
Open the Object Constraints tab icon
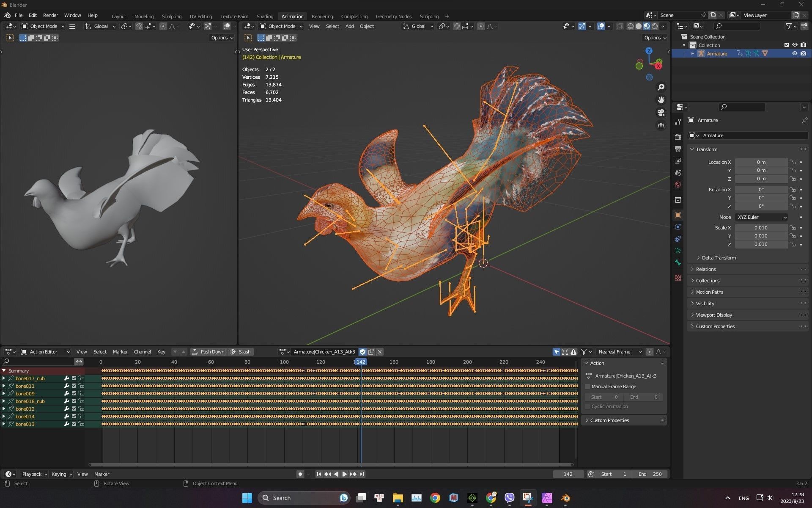(678, 239)
